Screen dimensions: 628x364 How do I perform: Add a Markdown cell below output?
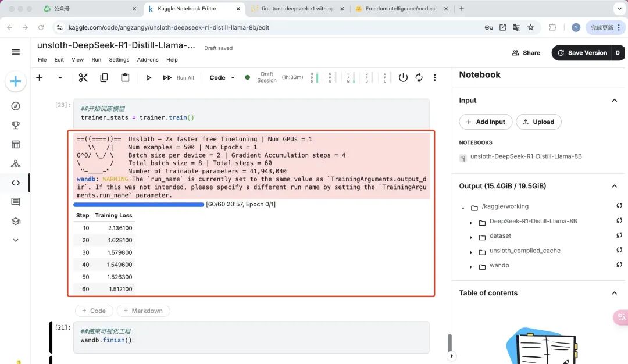tap(143, 311)
